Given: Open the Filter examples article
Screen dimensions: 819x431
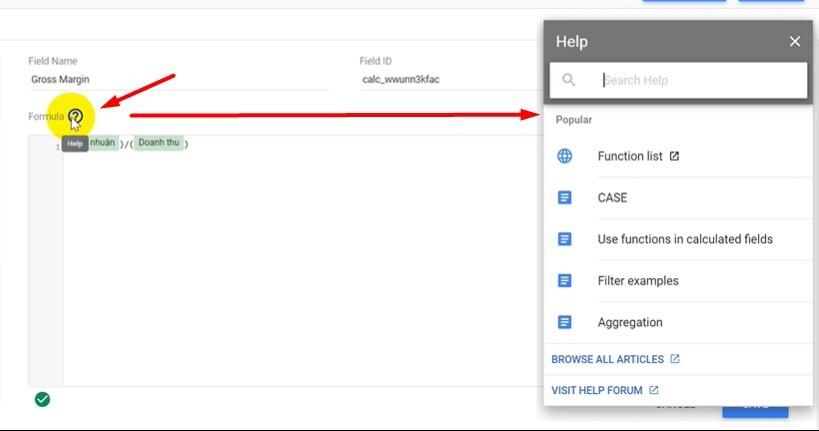Looking at the screenshot, I should coord(638,281).
